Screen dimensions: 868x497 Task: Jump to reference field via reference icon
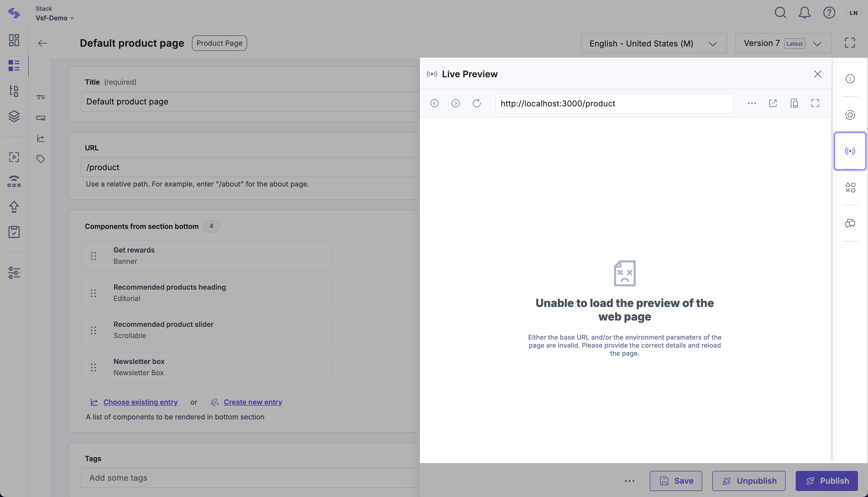tap(41, 138)
